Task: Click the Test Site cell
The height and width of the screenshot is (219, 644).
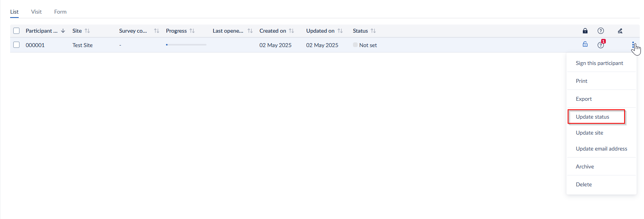Action: (x=83, y=45)
